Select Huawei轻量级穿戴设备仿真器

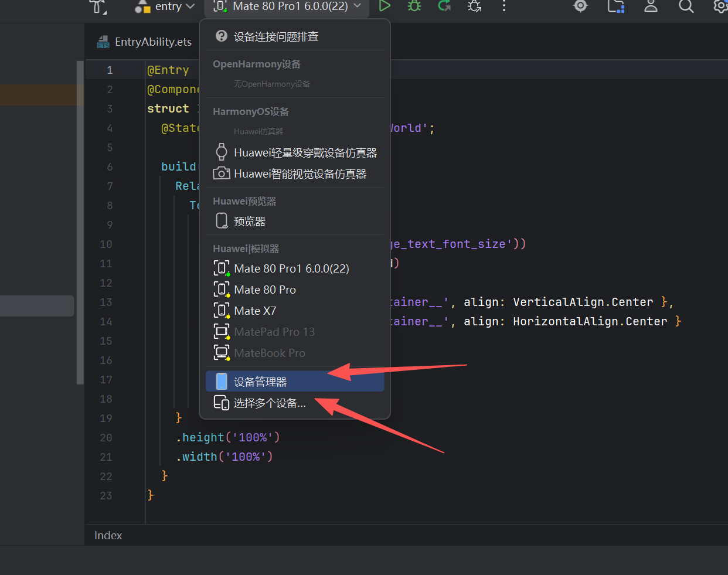click(x=295, y=152)
